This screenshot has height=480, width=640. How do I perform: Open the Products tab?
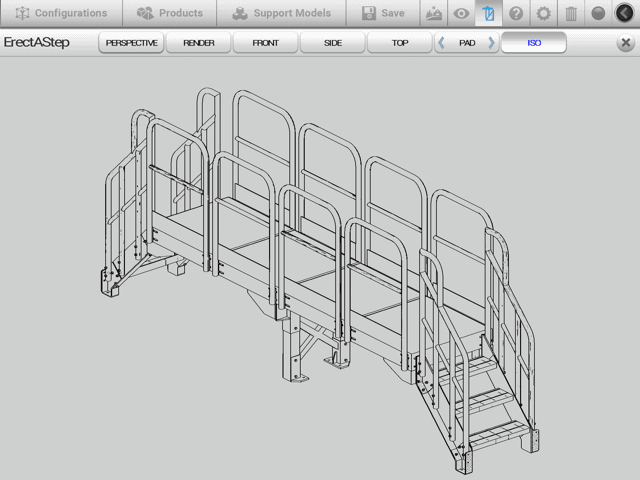coord(169,14)
